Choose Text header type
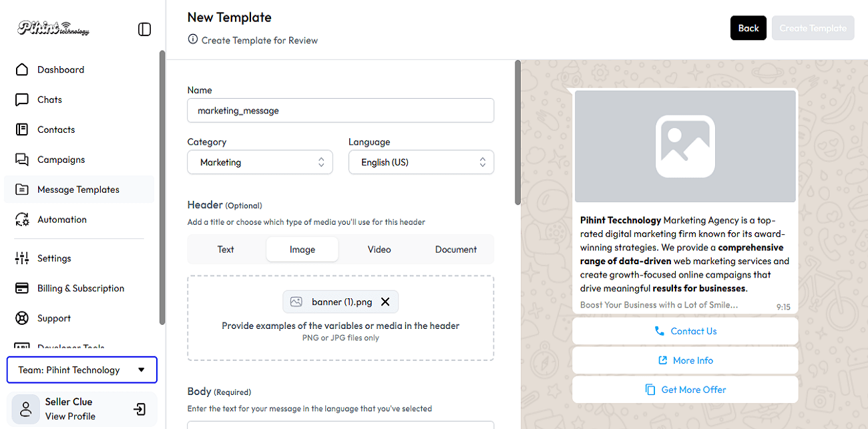This screenshot has width=868, height=429. click(226, 250)
